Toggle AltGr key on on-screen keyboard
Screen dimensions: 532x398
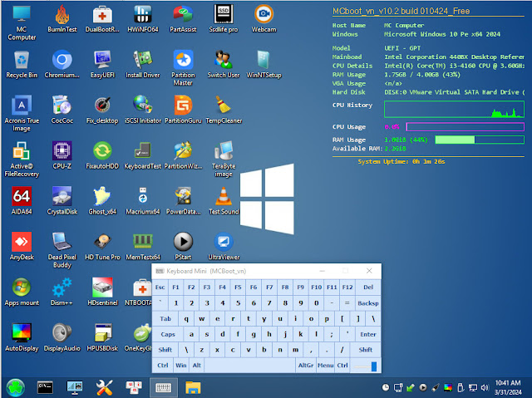(306, 366)
